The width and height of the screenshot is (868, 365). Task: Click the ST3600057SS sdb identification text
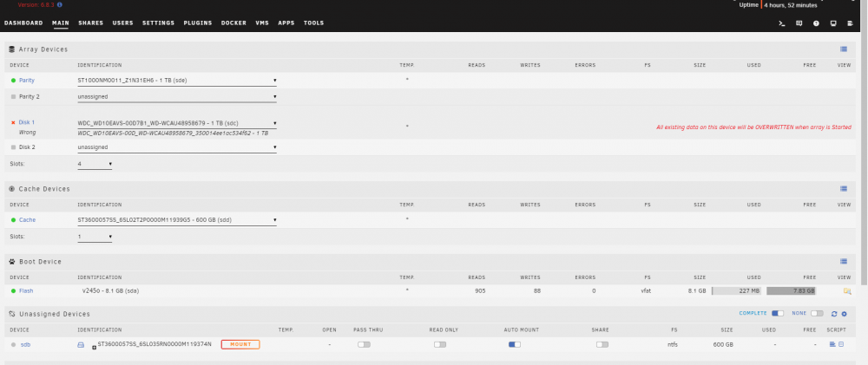coord(155,344)
